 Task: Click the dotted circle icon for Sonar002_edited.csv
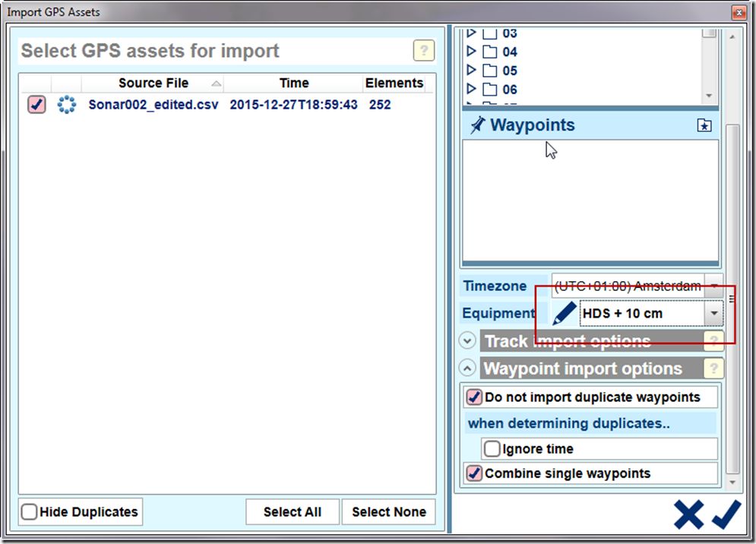click(67, 105)
